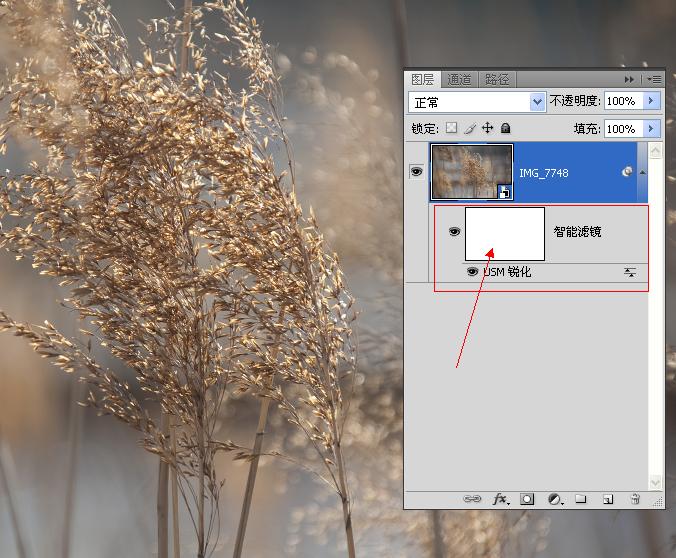Collapse smart filters list on IMG_7748

(643, 172)
